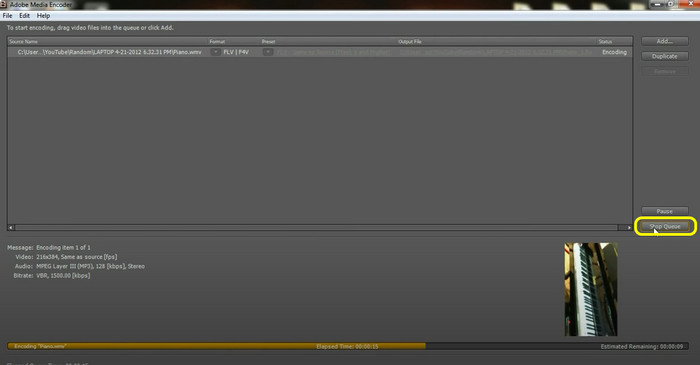Open the File menu
Image resolution: width=700 pixels, height=365 pixels.
[8, 16]
